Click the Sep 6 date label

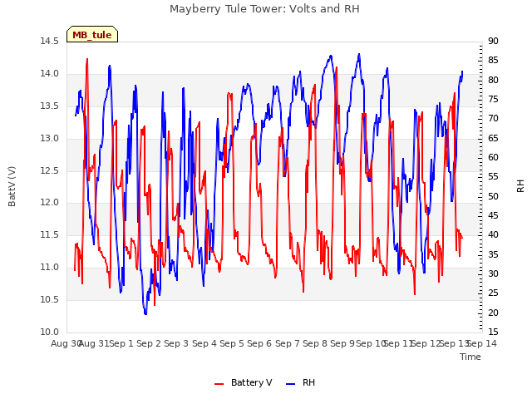click(x=259, y=343)
